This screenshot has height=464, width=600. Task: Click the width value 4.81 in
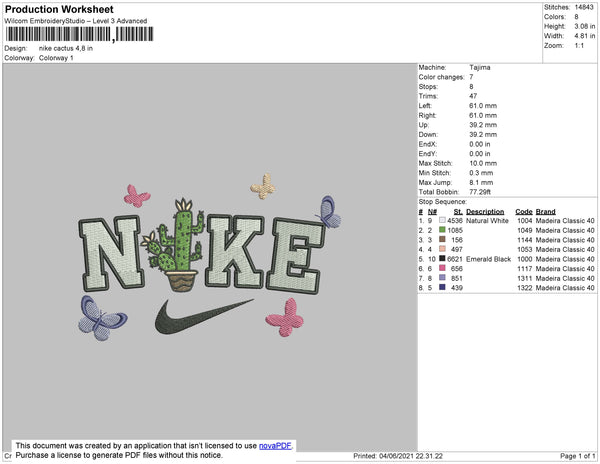(584, 36)
